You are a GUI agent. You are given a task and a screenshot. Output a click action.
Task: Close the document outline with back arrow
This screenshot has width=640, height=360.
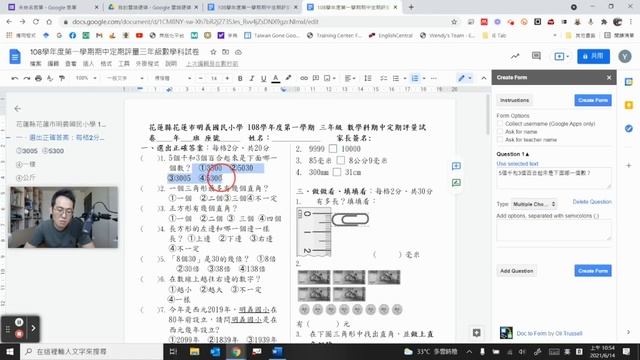point(17,109)
